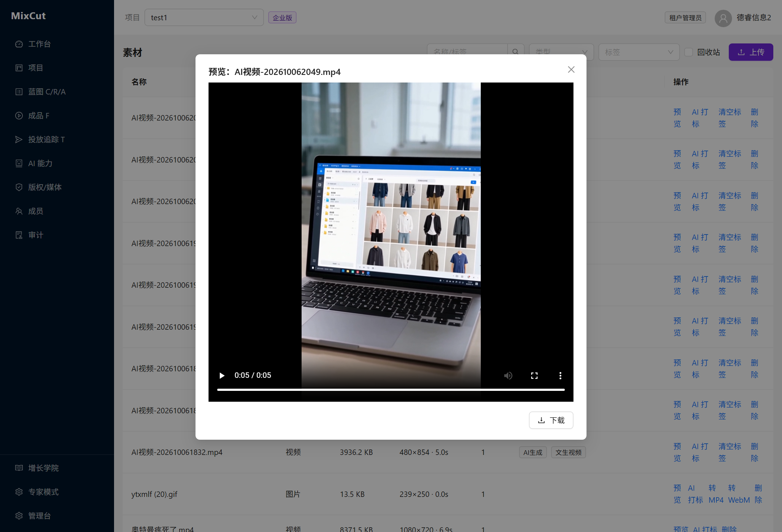782x532 pixels.
Task: Click the 上传 upload button
Action: 751,52
